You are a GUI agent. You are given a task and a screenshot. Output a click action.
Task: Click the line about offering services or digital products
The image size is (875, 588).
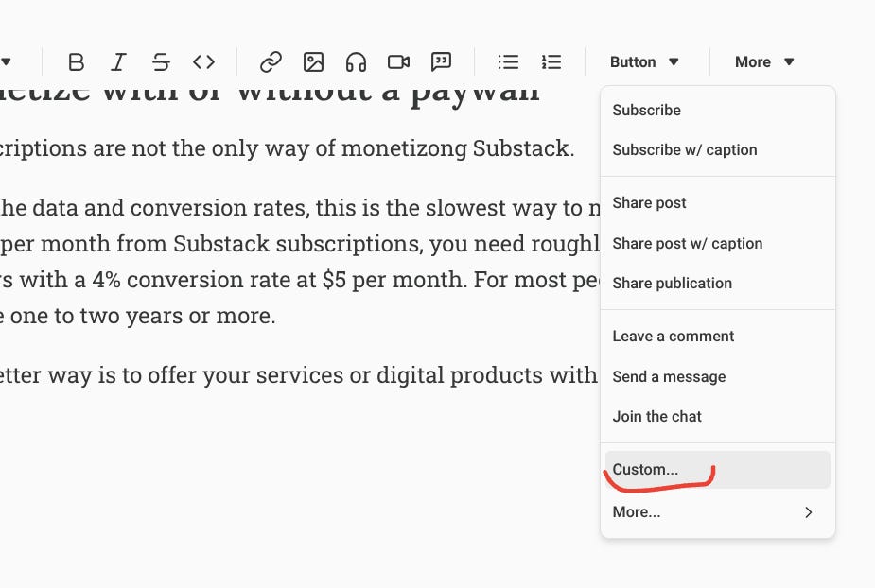[x=299, y=375]
